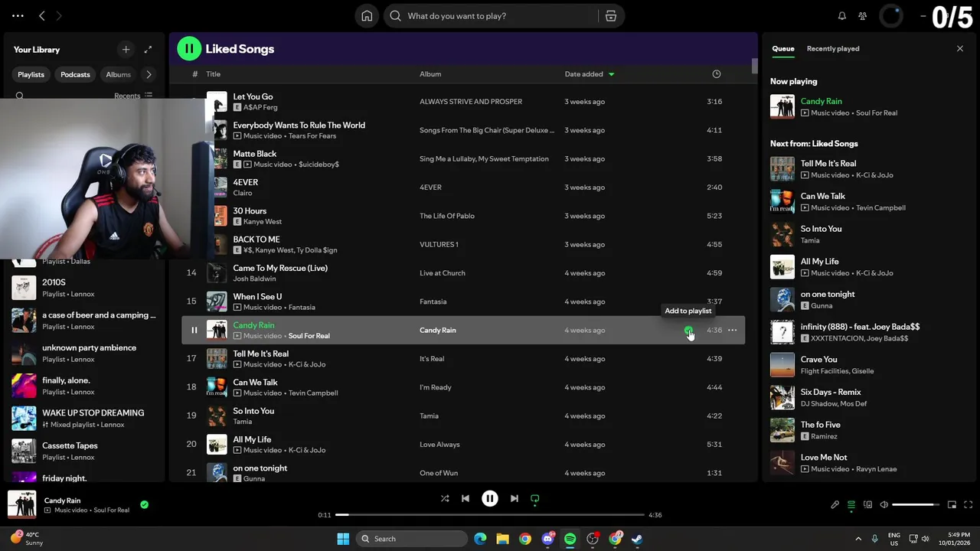Open the Cassette Tapes playlist
The height and width of the screenshot is (551, 980).
coord(84,451)
